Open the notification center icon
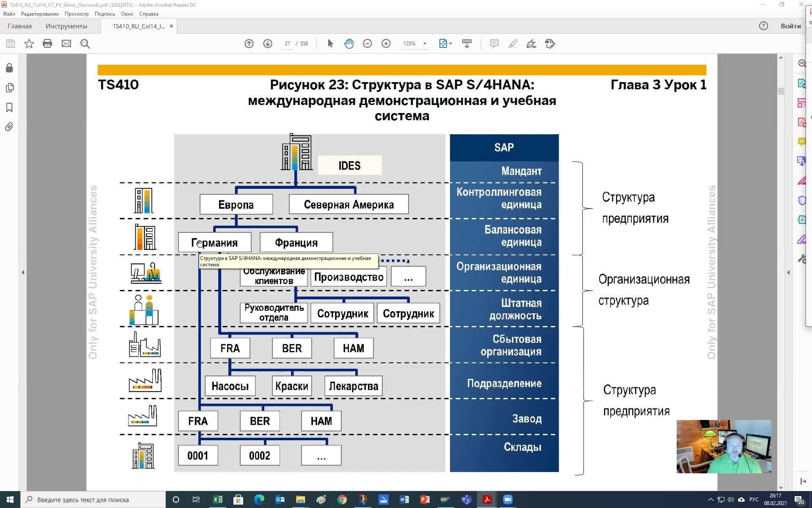The image size is (812, 508). tap(799, 500)
